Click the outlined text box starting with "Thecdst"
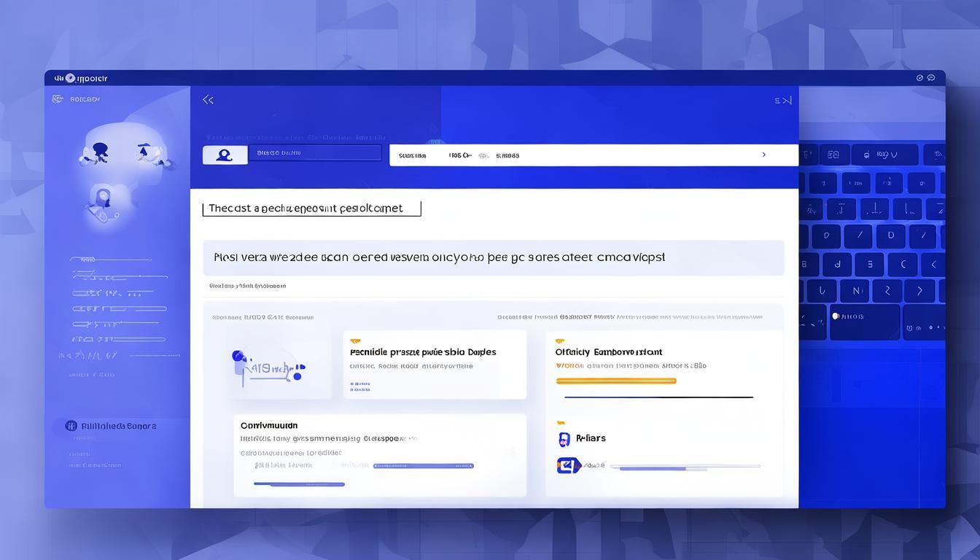This screenshot has height=560, width=980. 311,209
